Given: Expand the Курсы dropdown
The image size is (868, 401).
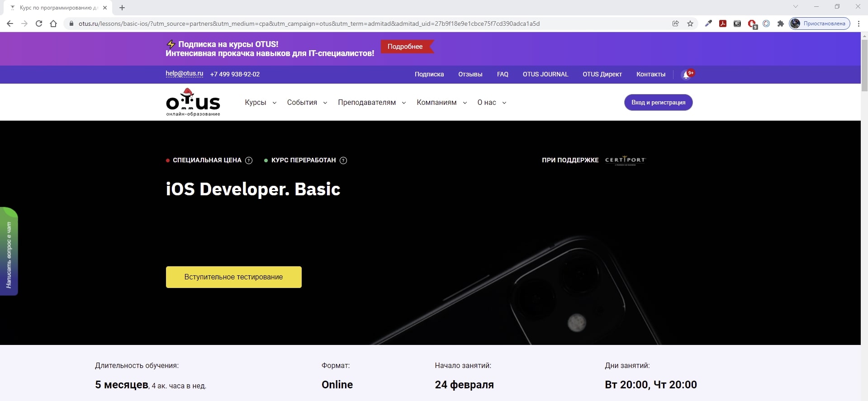Looking at the screenshot, I should tap(261, 103).
